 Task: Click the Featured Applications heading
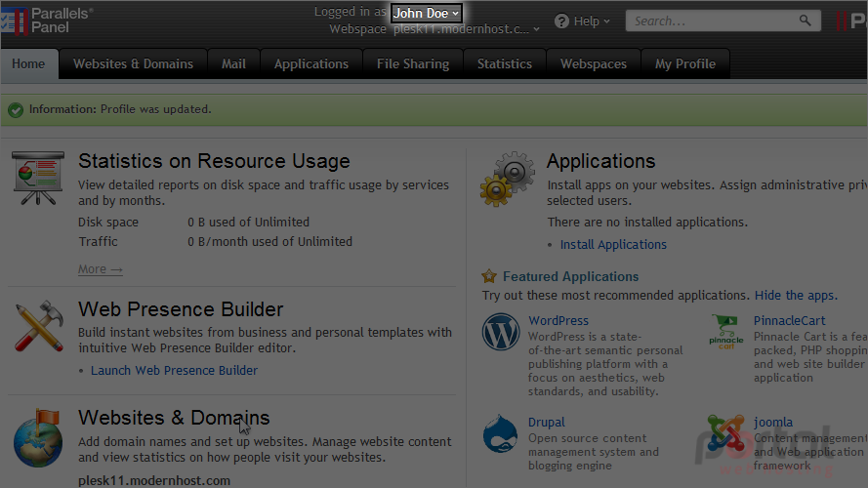tap(571, 276)
